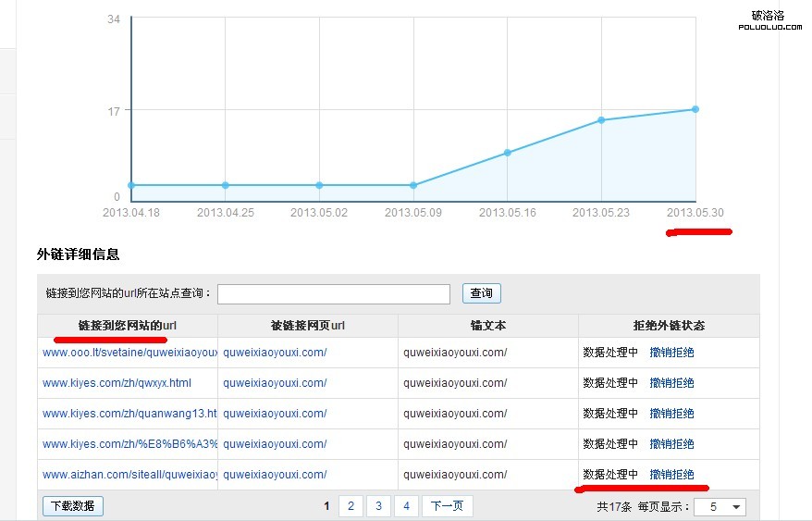The height and width of the screenshot is (521, 812).
Task: Click the 2013.04.18 data point on chart
Action: (131, 185)
